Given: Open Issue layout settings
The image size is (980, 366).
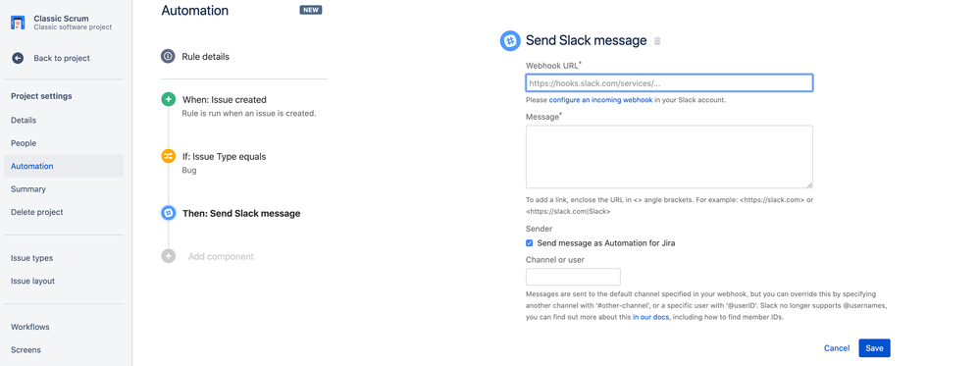Looking at the screenshot, I should tap(32, 281).
